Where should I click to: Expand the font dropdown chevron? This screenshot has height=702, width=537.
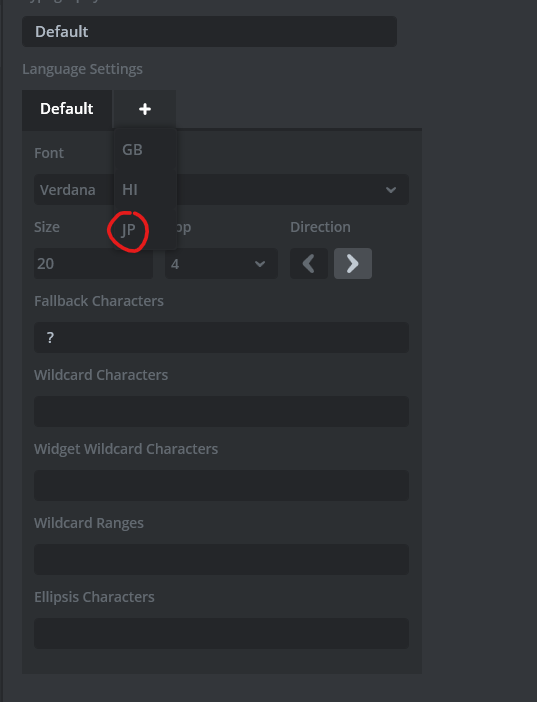(391, 190)
